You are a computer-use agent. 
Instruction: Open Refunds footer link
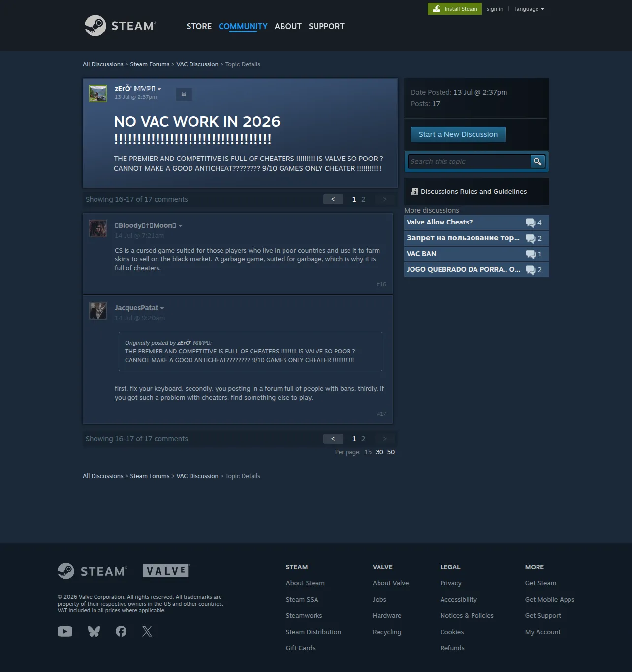(x=452, y=648)
